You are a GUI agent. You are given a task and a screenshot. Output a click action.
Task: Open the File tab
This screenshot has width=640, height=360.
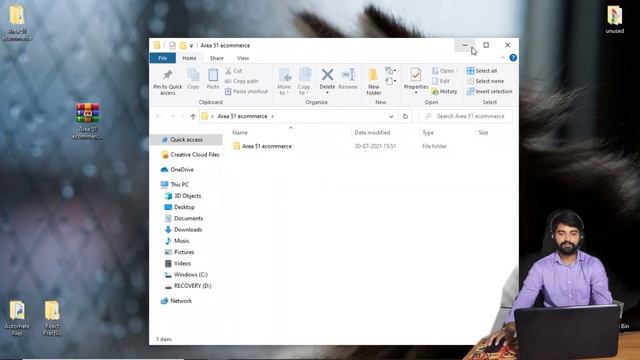pos(162,58)
